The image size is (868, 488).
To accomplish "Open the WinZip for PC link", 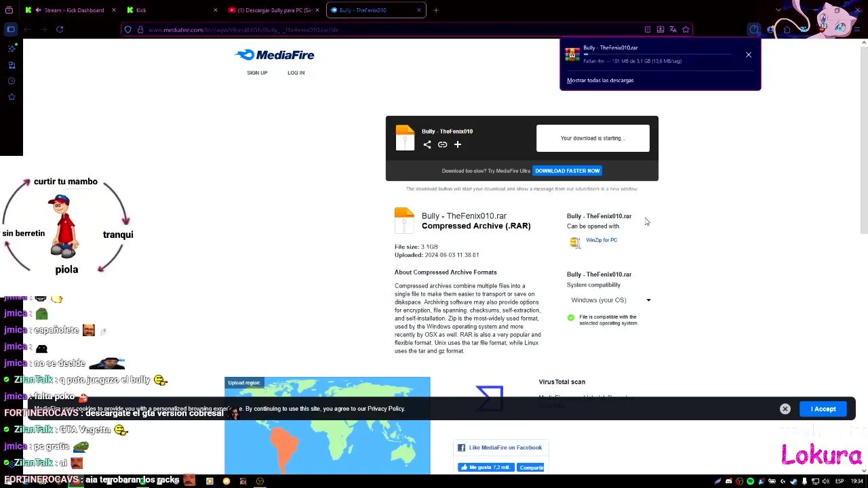I will click(601, 240).
